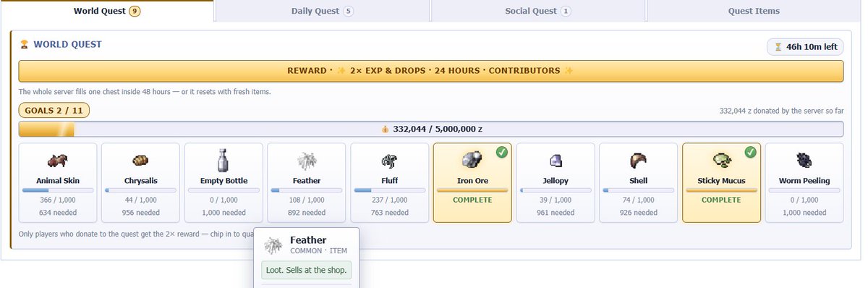Click the Feather item icon in quest grid
Screen dimensions: 868x288
pyautogui.click(x=307, y=160)
